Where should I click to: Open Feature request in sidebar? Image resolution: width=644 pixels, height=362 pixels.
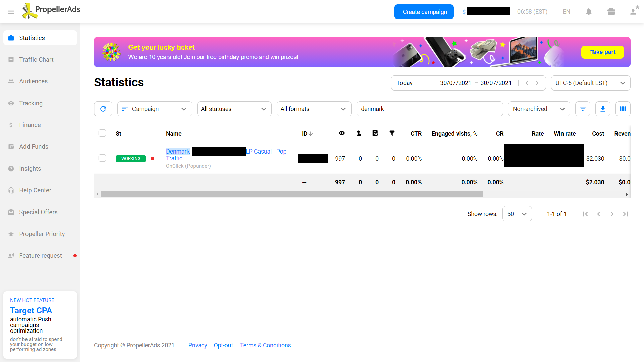point(40,256)
